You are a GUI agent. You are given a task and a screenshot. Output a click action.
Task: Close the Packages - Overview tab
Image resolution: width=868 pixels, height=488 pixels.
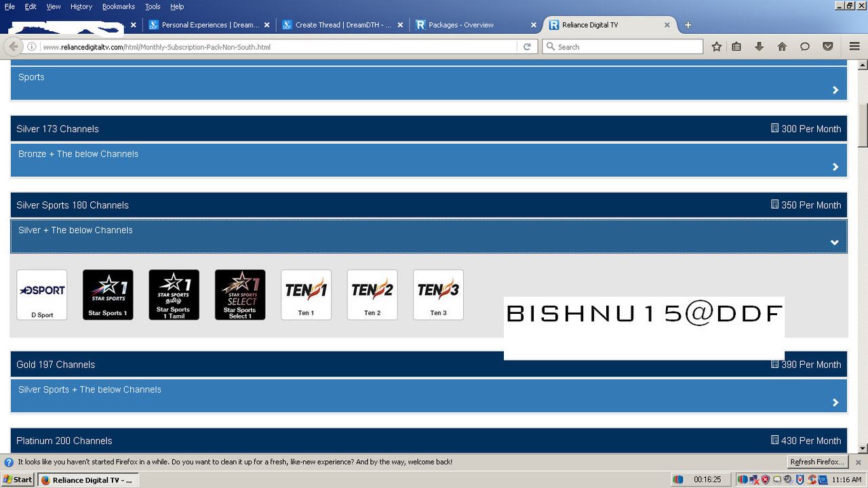tap(534, 25)
